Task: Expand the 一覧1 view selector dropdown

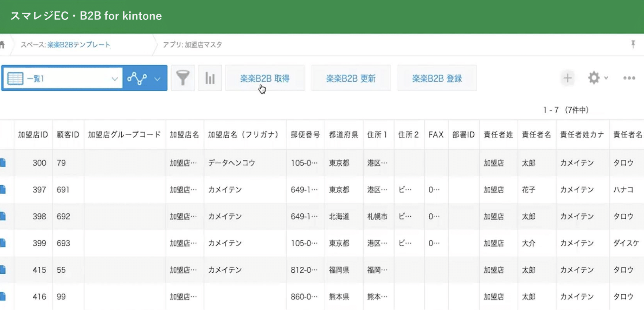Action: point(114,79)
